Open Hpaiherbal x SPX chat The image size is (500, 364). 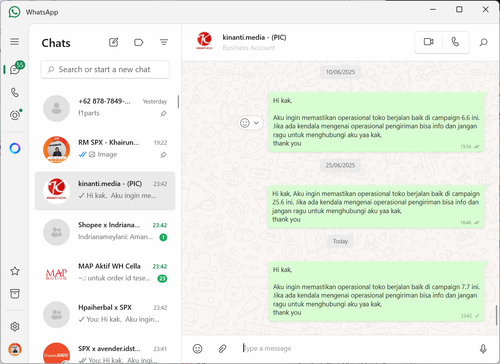[105, 314]
